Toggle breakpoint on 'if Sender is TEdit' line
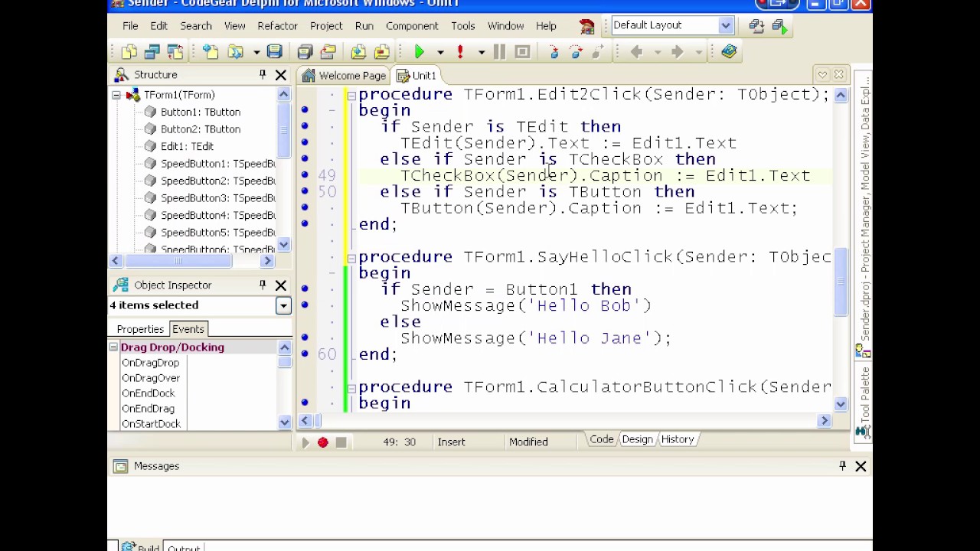The image size is (980, 551). pyautogui.click(x=305, y=126)
